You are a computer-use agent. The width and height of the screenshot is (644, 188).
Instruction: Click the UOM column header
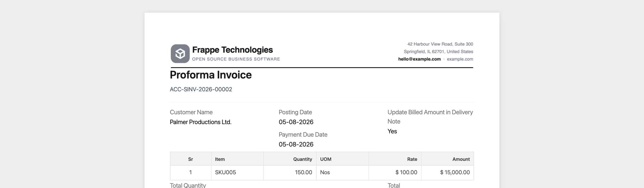[x=342, y=159]
